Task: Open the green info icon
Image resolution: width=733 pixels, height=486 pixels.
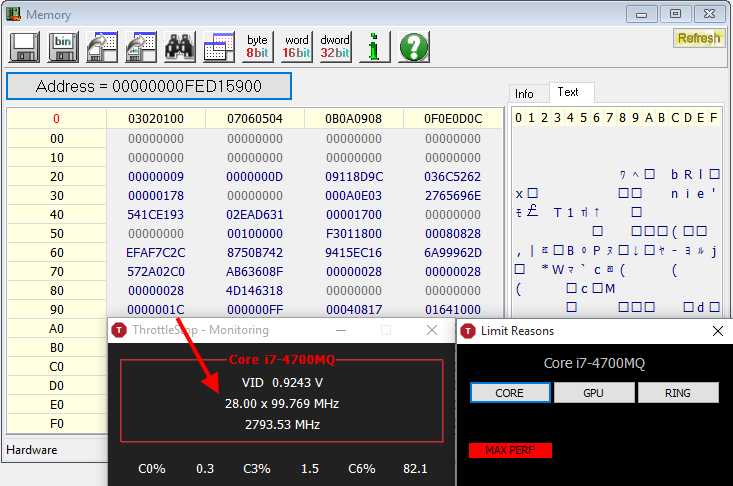Action: (x=374, y=47)
